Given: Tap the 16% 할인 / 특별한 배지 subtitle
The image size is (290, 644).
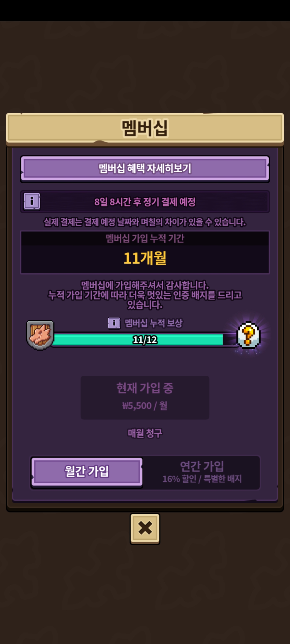Looking at the screenshot, I should coord(202,479).
